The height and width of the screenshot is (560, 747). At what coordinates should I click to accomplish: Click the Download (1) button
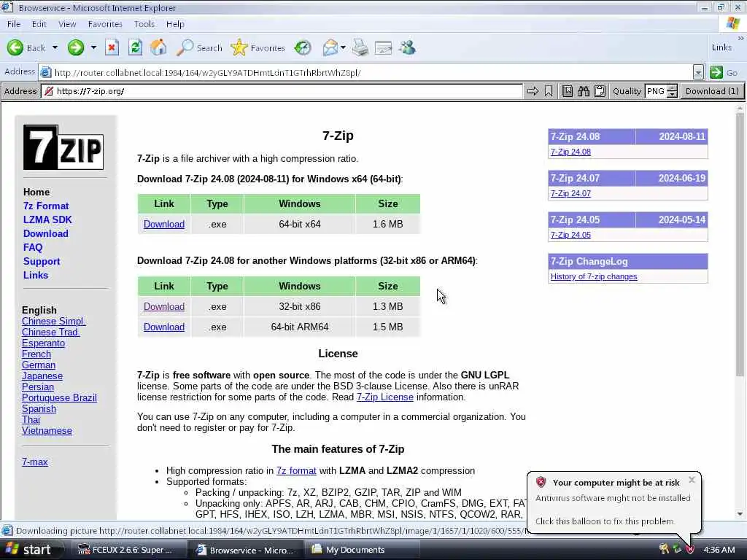pyautogui.click(x=712, y=91)
